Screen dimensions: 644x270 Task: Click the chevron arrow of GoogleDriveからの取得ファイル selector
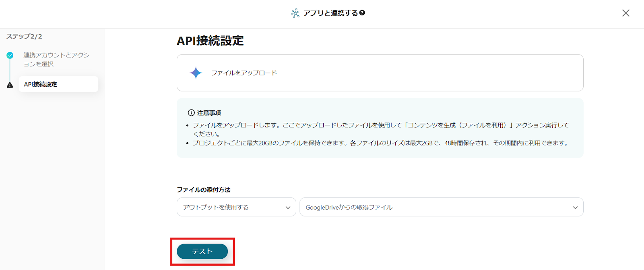[575, 208]
